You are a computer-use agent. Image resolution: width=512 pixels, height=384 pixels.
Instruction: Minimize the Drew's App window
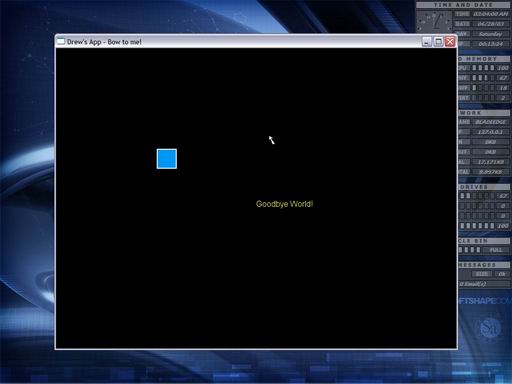[427, 42]
